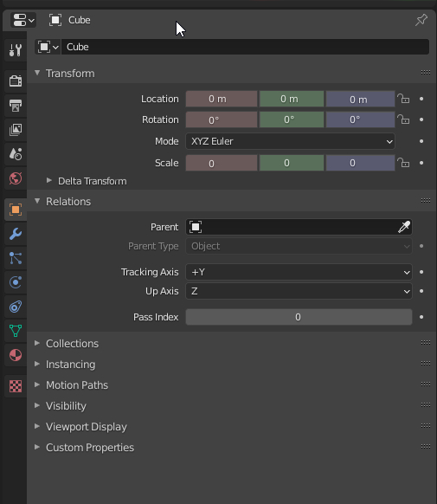Toggle the Location lock icon
This screenshot has width=437, height=504.
[x=403, y=99]
